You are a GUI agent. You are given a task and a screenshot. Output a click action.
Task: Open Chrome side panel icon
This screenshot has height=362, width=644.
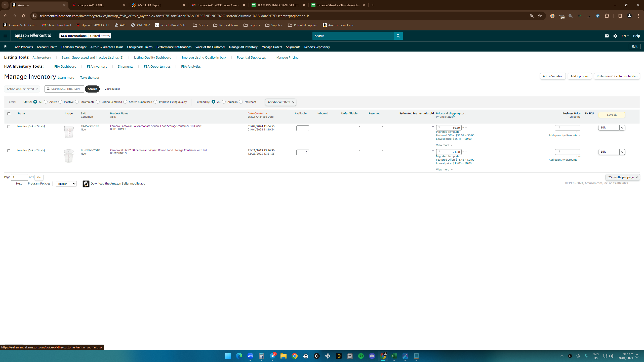pos(620,16)
